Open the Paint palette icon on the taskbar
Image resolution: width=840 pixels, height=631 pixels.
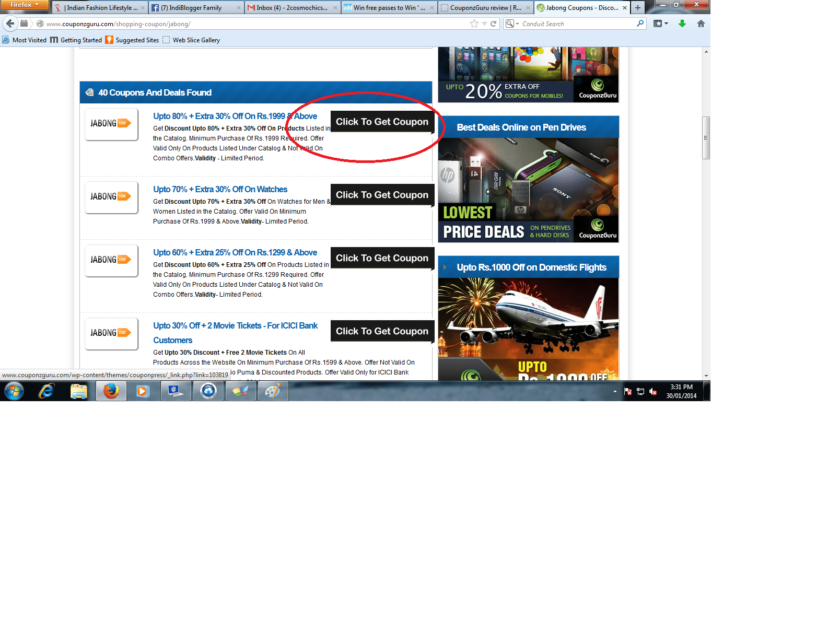(x=272, y=391)
